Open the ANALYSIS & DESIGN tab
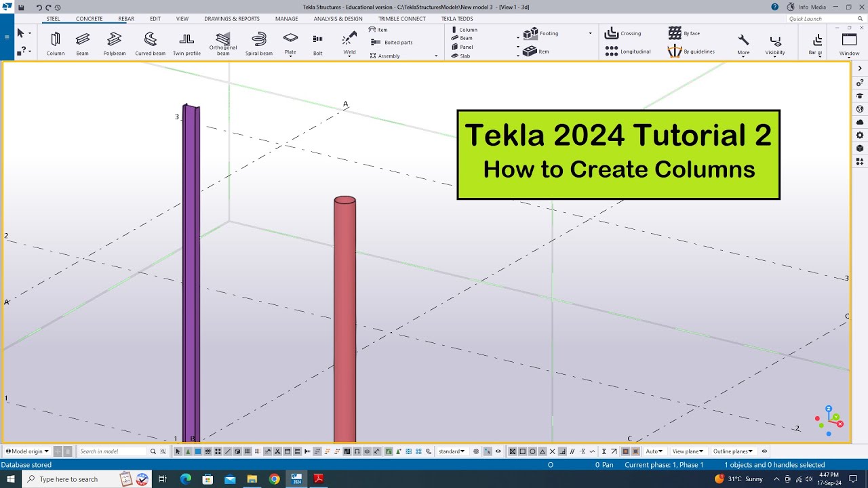Screen dimensions: 868x488 pos(338,19)
